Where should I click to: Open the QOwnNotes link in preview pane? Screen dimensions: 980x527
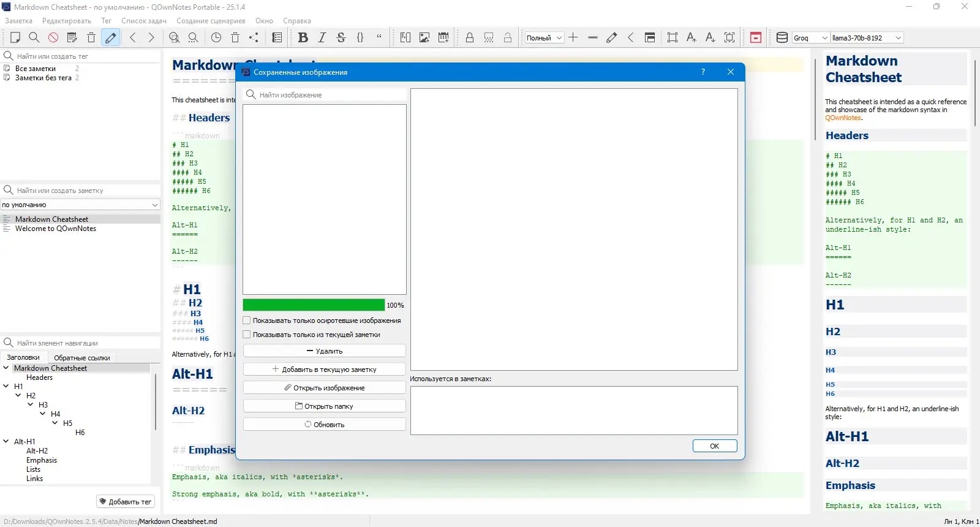[843, 118]
